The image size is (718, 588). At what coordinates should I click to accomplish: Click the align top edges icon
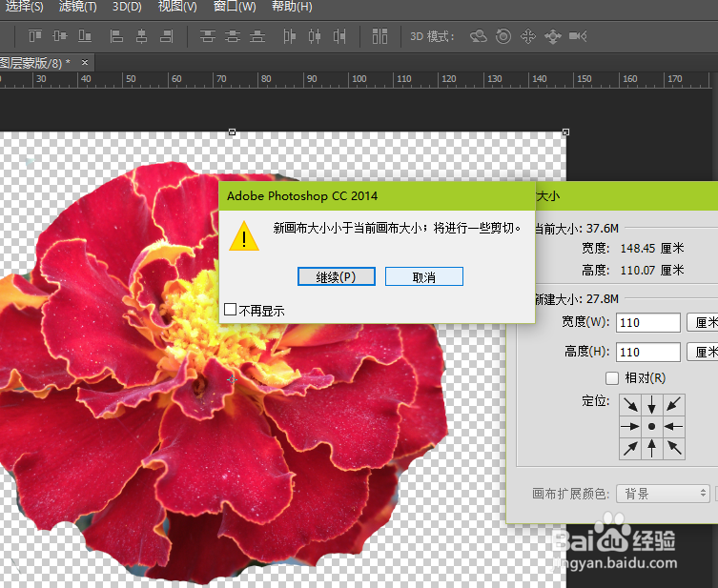pyautogui.click(x=35, y=35)
